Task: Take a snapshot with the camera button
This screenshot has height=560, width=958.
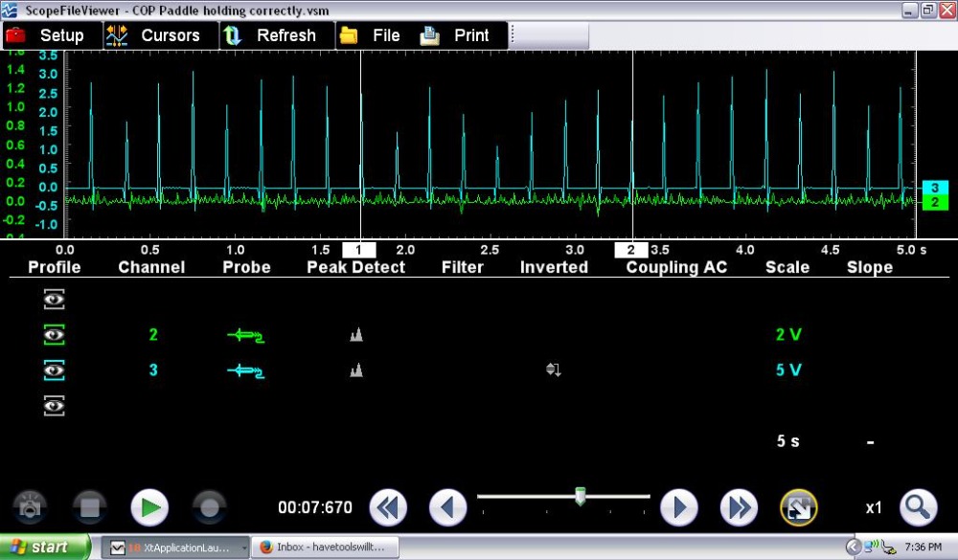Action: click(x=30, y=507)
